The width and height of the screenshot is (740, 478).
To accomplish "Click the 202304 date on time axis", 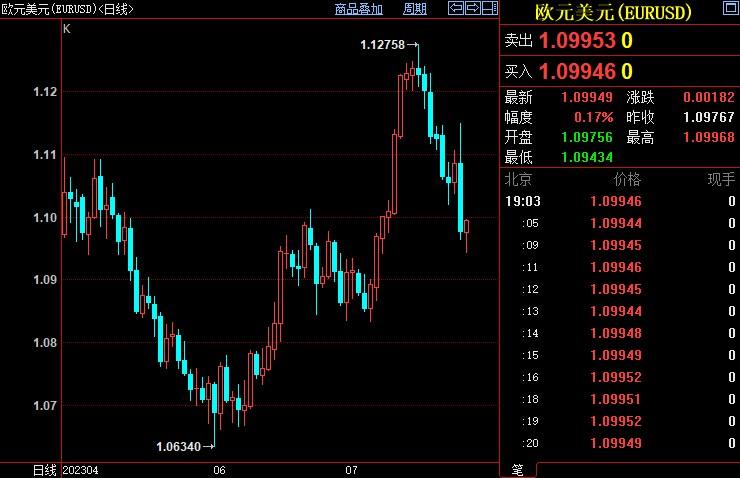I will click(80, 469).
